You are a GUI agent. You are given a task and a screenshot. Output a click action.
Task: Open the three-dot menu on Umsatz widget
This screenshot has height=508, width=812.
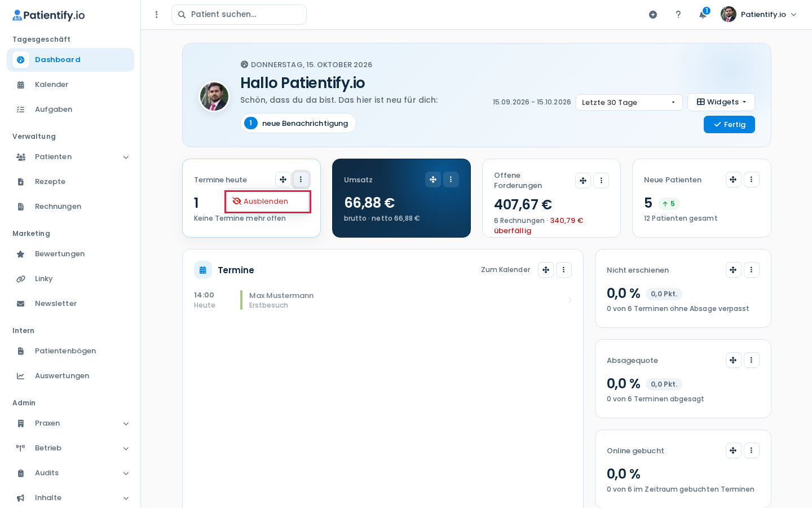point(451,179)
